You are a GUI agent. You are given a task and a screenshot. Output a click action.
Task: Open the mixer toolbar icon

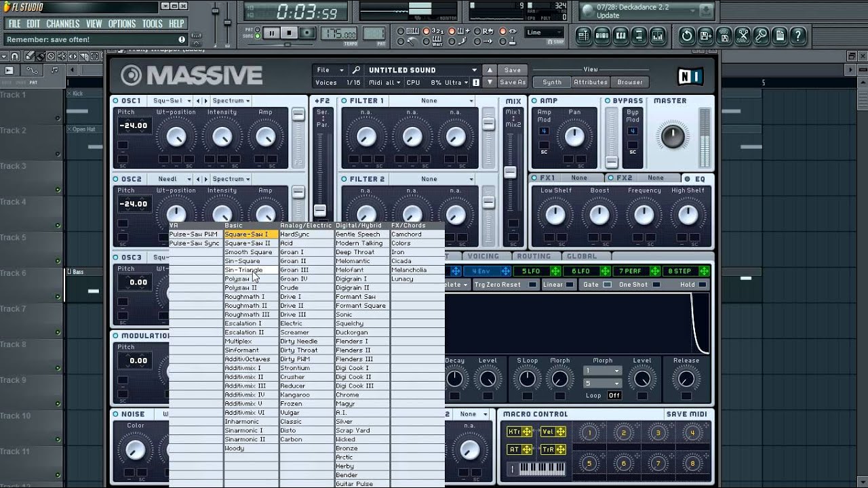(x=657, y=36)
